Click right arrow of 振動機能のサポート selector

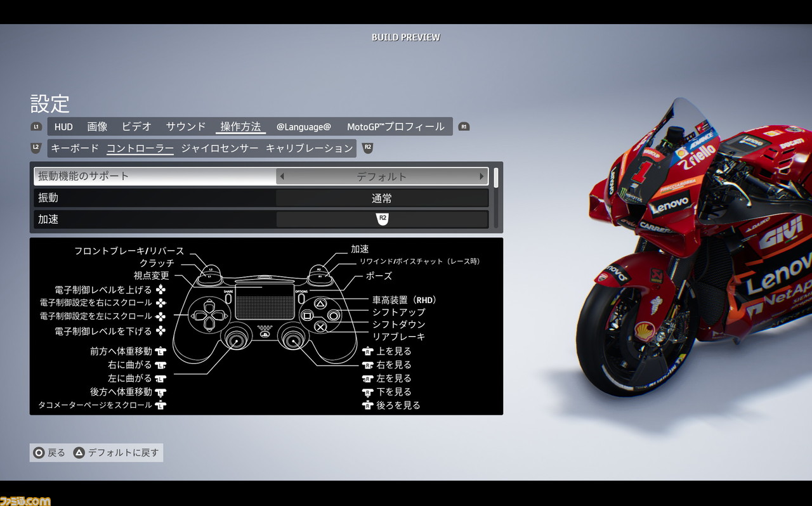click(482, 176)
